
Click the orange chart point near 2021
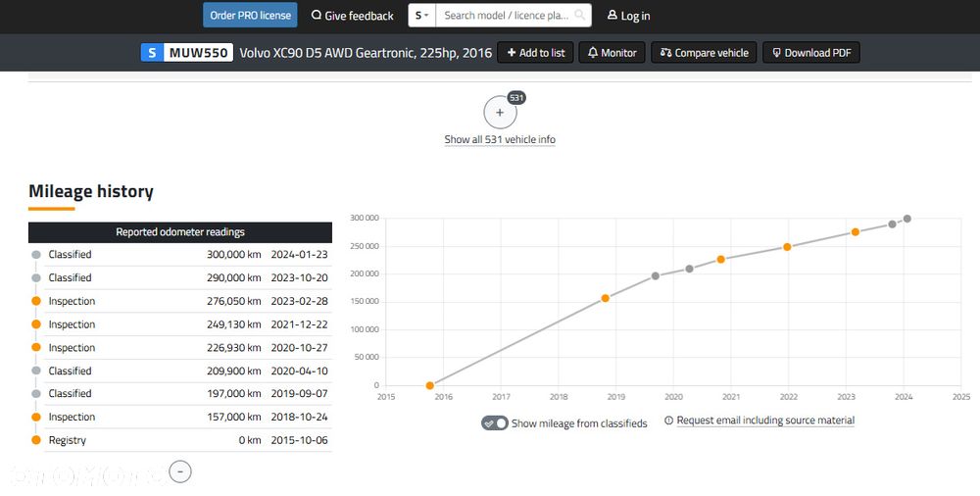[x=720, y=259]
